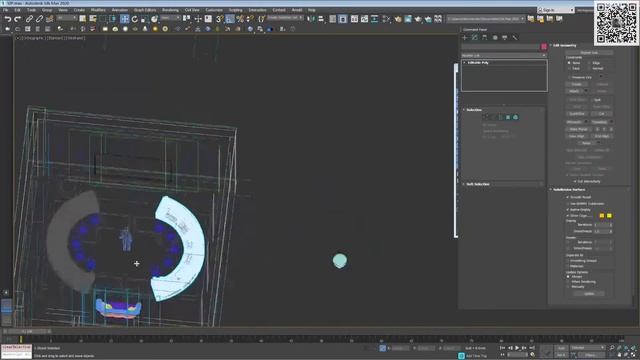This screenshot has width=640, height=360.
Task: Toggle the Percent Snap icon
Action: (x=240, y=19)
